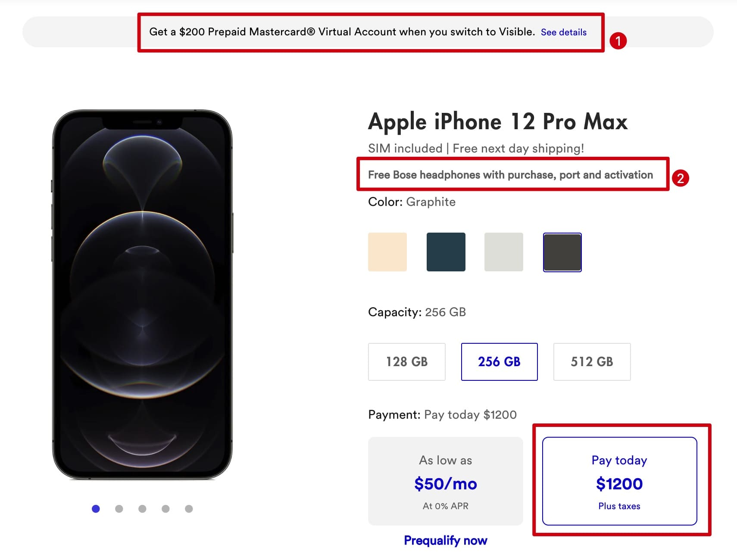This screenshot has height=560, width=737.
Task: Pick the Silver color swatch
Action: coord(503,252)
